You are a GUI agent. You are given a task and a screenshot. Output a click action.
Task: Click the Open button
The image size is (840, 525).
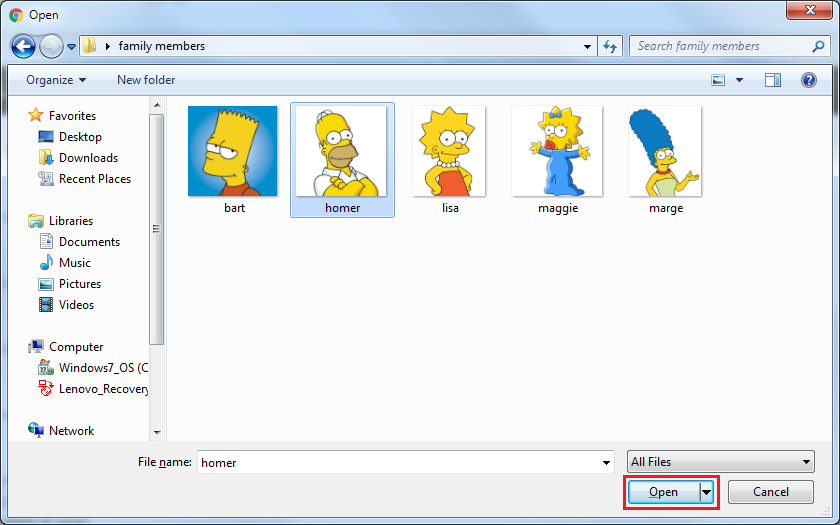pyautogui.click(x=664, y=492)
